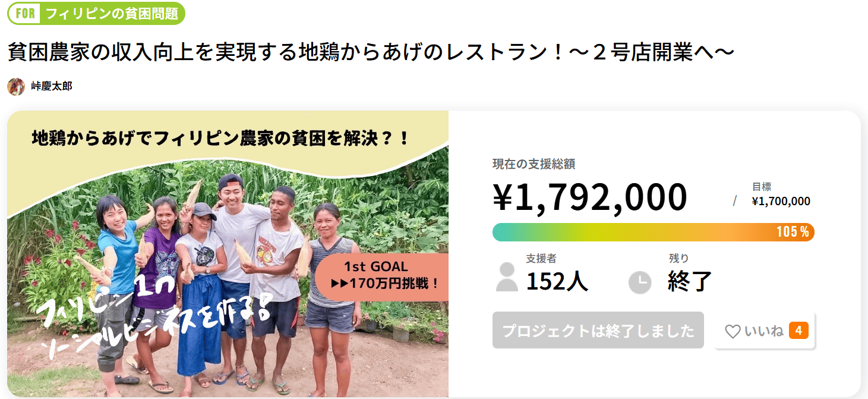Screen dimensions: 868x399
Task: Click the supporter person silhouette icon
Action: [507, 277]
